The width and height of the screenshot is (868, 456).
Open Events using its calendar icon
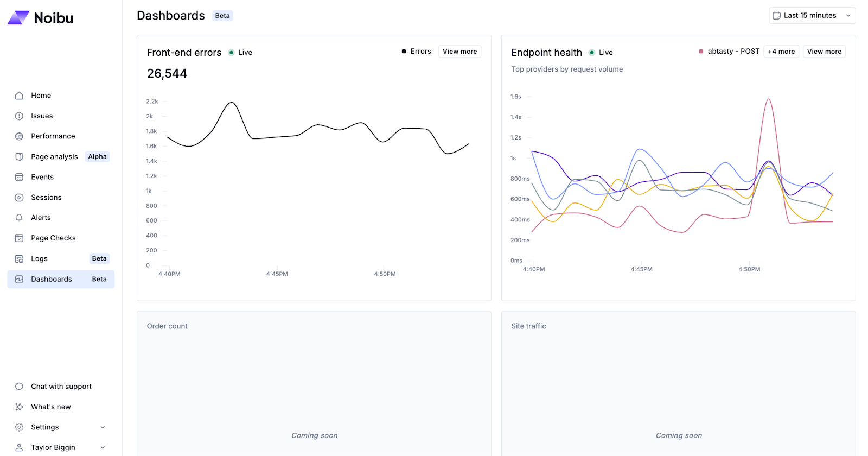(19, 177)
